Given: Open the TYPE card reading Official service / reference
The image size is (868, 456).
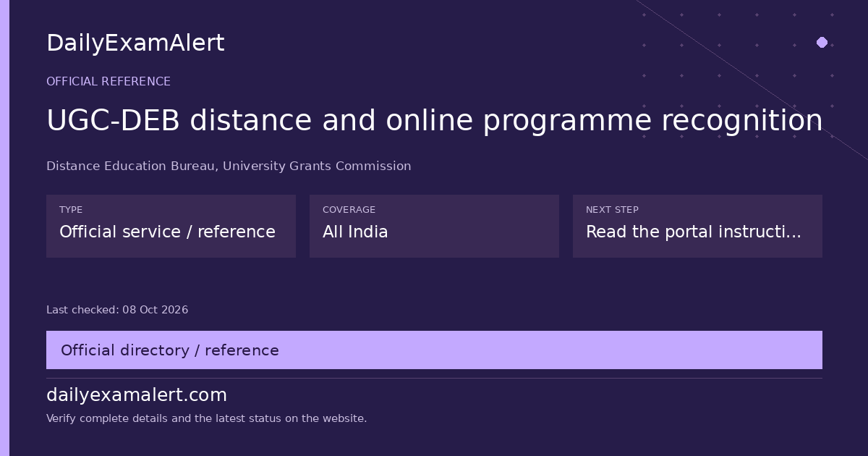Looking at the screenshot, I should click(171, 226).
